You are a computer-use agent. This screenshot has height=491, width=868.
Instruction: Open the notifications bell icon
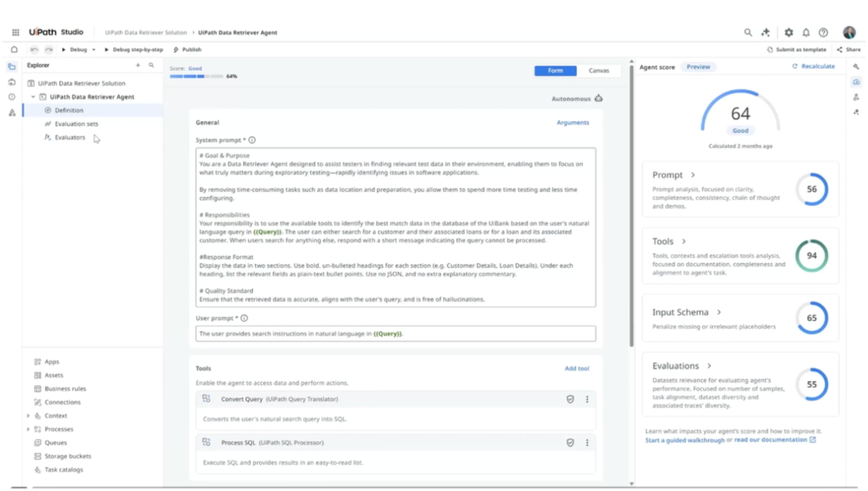pos(806,32)
